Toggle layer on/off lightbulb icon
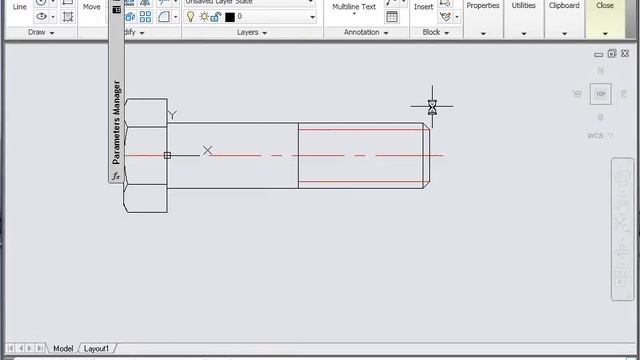 191,17
